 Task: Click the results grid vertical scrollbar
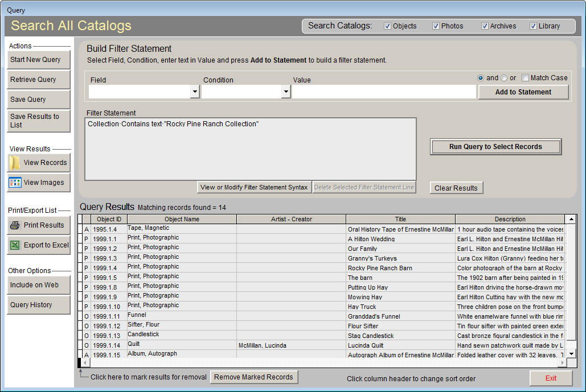tap(572, 284)
